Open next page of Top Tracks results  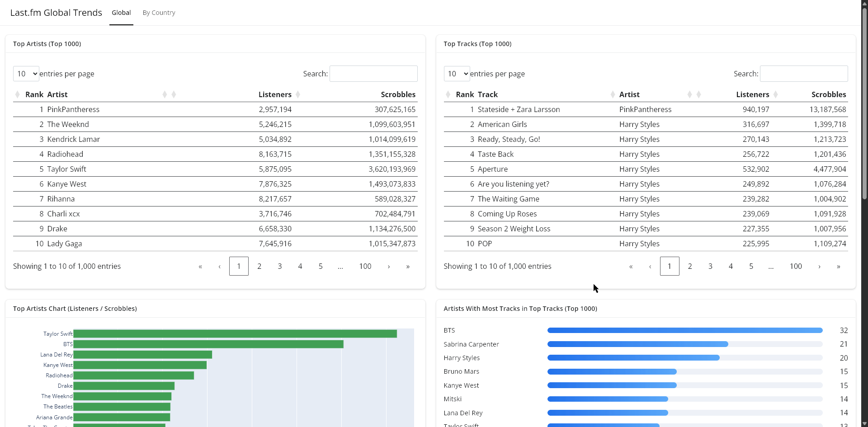click(819, 267)
